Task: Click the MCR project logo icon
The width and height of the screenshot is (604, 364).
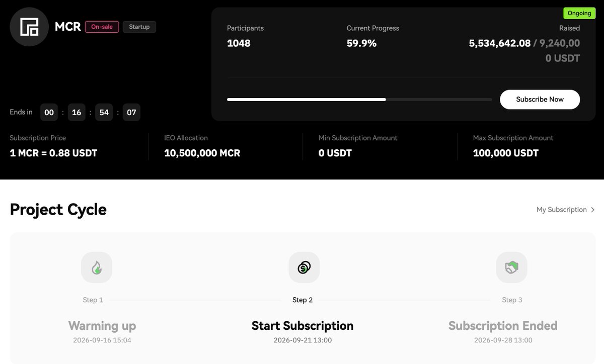Action: click(x=29, y=27)
